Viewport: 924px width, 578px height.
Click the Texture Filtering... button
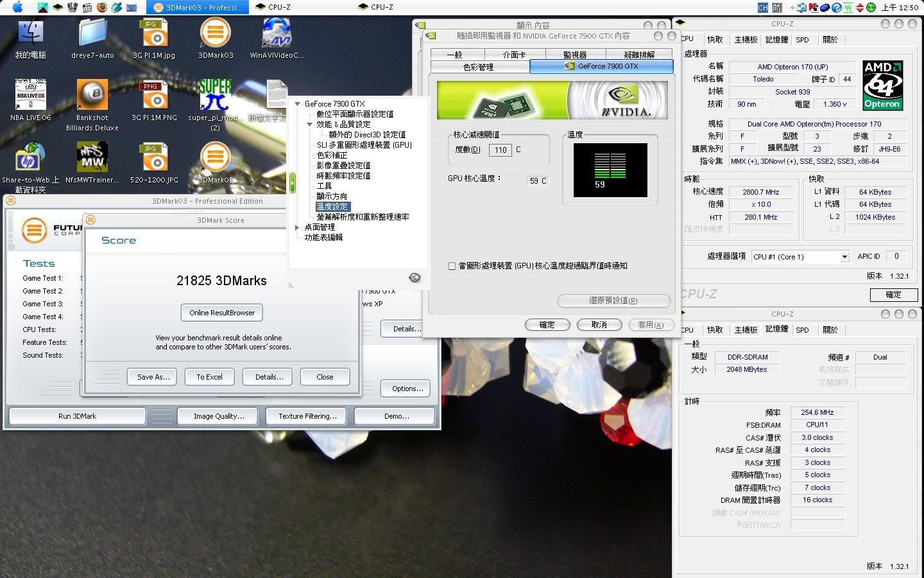[307, 416]
